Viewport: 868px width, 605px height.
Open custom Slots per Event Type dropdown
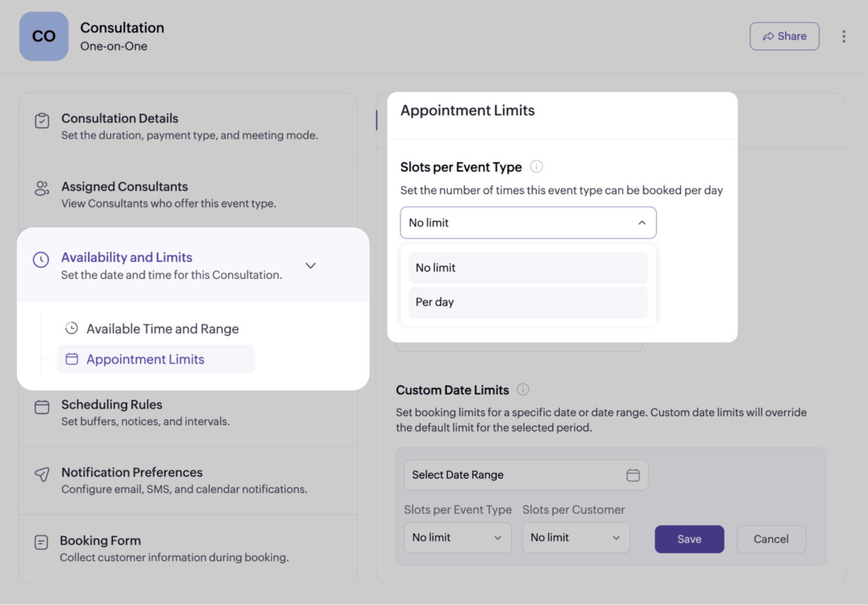pos(457,538)
